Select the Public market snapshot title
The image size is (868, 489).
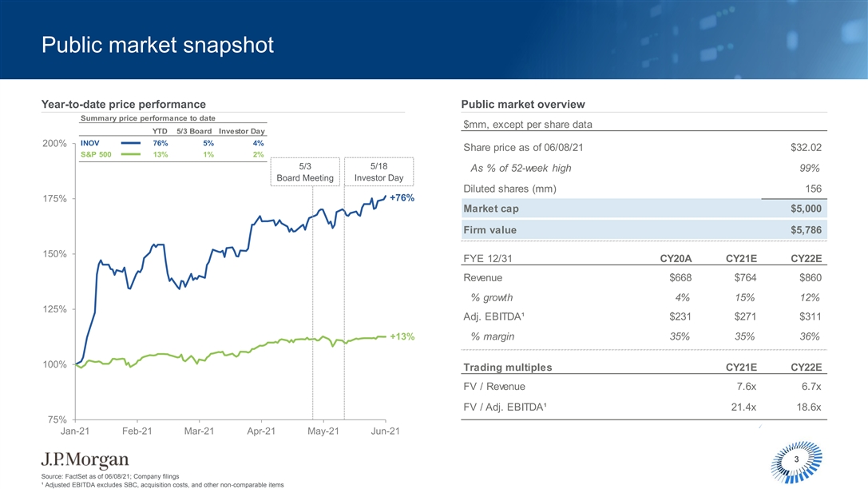[157, 46]
